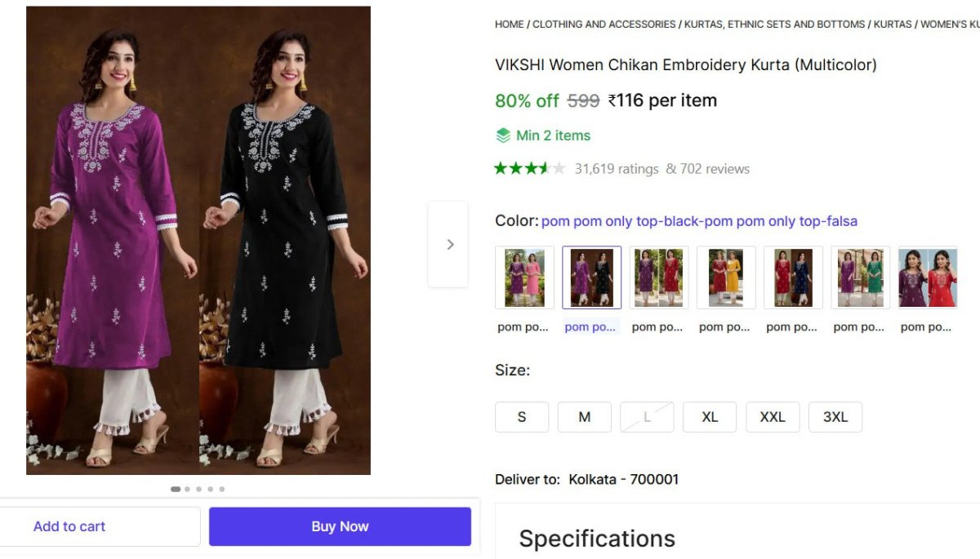Select size S
The width and height of the screenshot is (980, 559).
[x=522, y=417]
